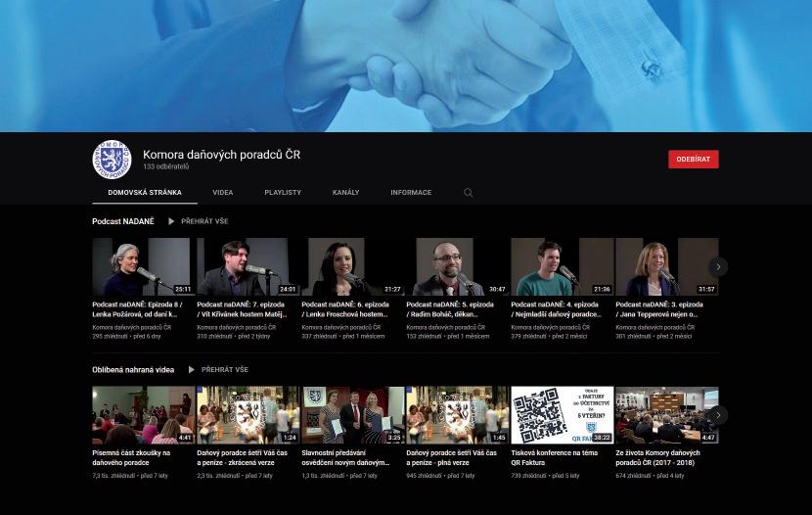Click play icon next to Podcast NADANĚ
Screen dimensions: 812x515
[171, 221]
